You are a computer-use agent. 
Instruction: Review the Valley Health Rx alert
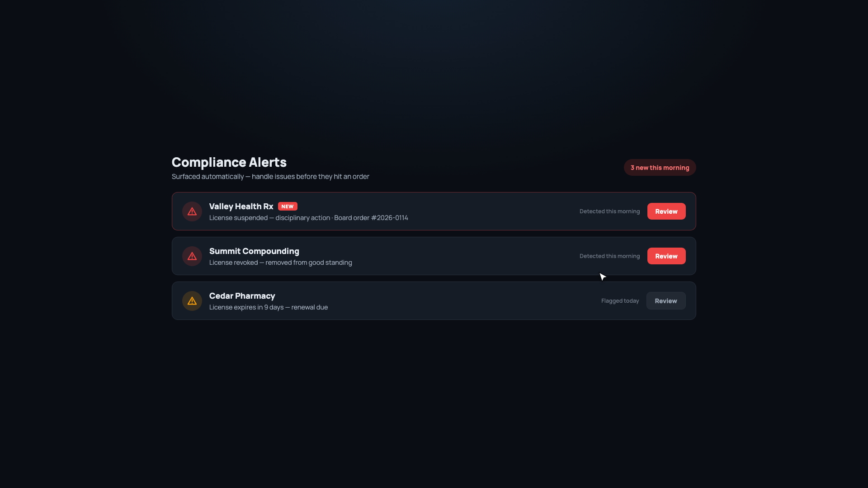[x=666, y=211]
